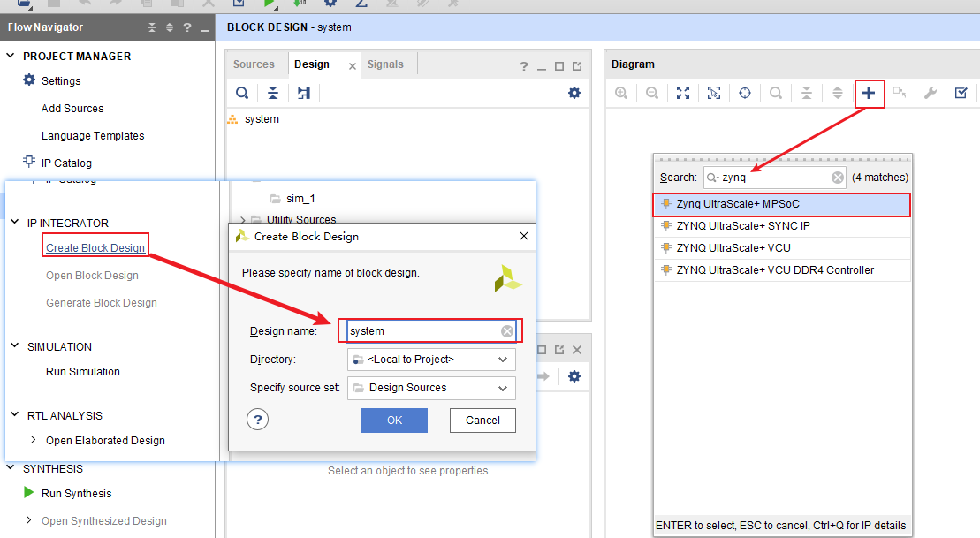Click the Zoom Area selection icon in Diagram
Viewport: 980px width, 538px height.
[714, 93]
